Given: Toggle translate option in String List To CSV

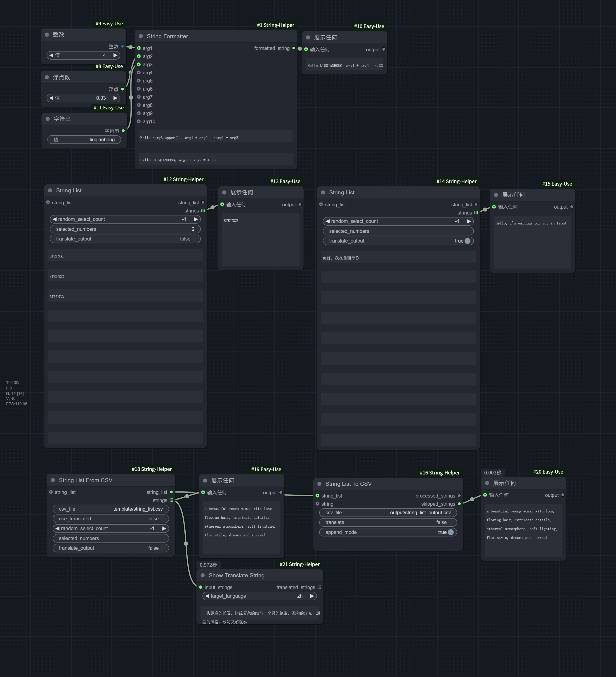Looking at the screenshot, I should (388, 522).
